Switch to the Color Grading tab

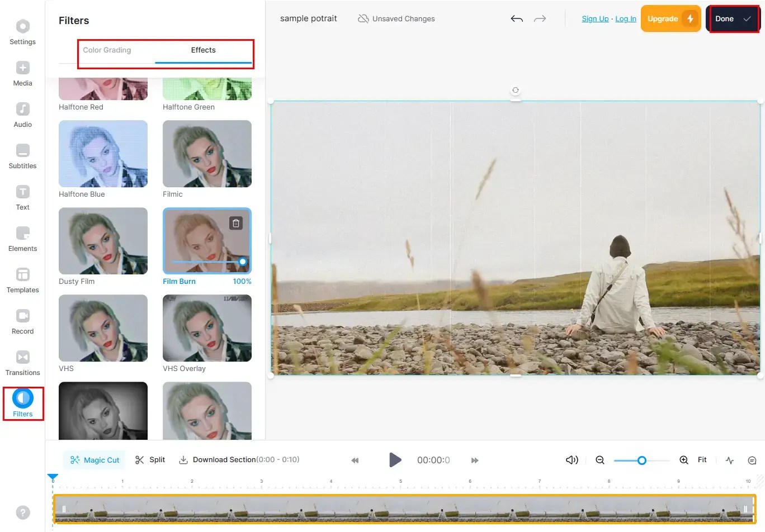pos(107,50)
